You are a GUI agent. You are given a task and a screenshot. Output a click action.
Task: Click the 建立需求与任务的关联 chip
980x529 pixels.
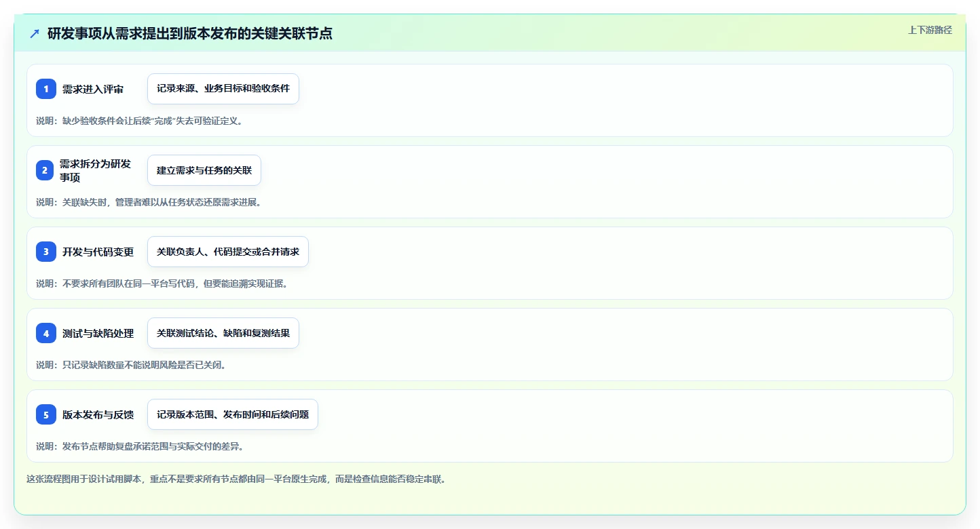click(x=204, y=170)
